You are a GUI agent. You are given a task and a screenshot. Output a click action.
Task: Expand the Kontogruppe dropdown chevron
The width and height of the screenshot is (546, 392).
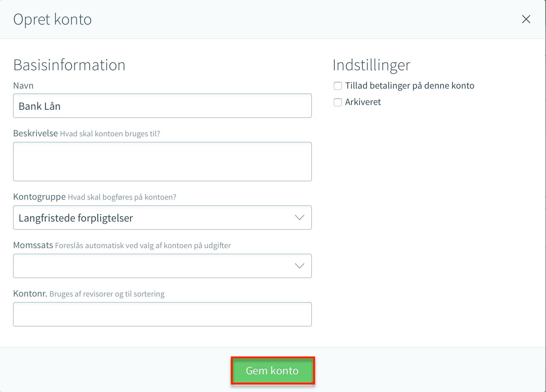(x=299, y=217)
